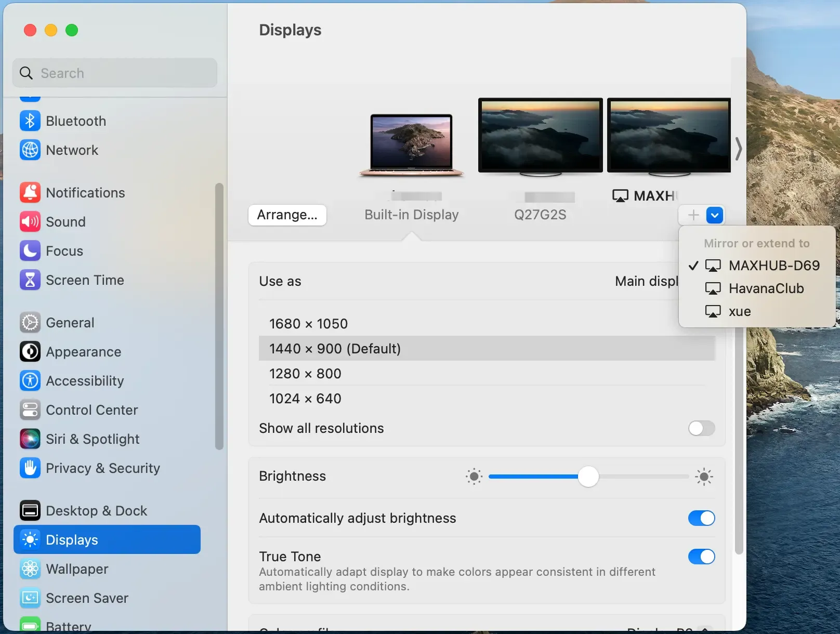Open Network settings pane
The height and width of the screenshot is (634, 840).
pos(107,150)
